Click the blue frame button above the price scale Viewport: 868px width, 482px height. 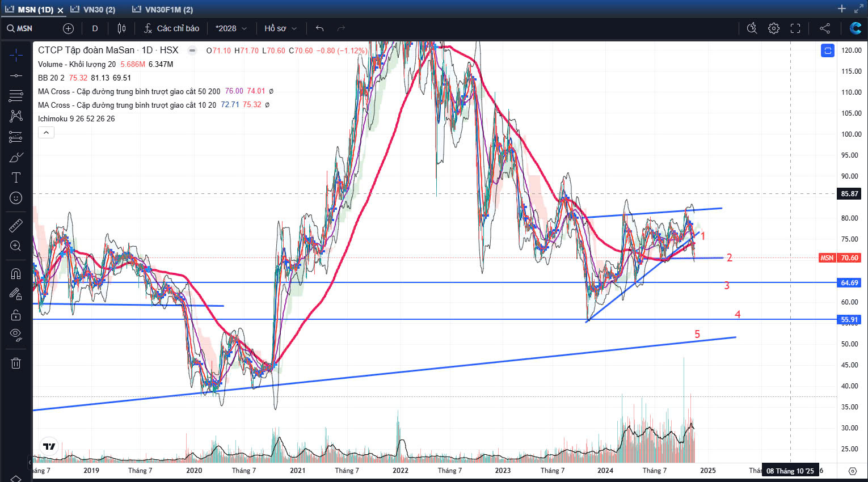pyautogui.click(x=828, y=50)
